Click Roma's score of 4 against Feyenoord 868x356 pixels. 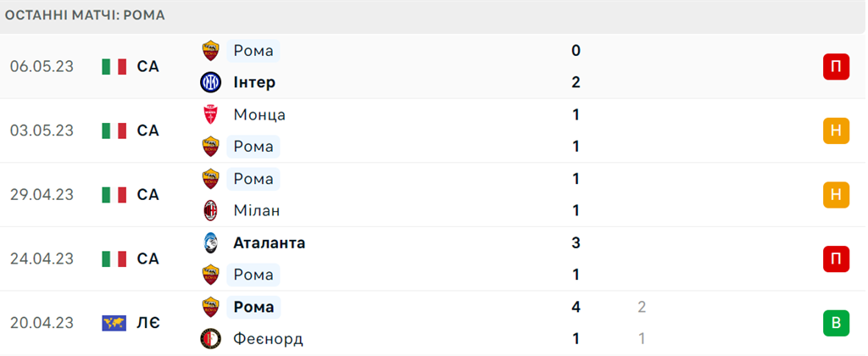(x=576, y=307)
